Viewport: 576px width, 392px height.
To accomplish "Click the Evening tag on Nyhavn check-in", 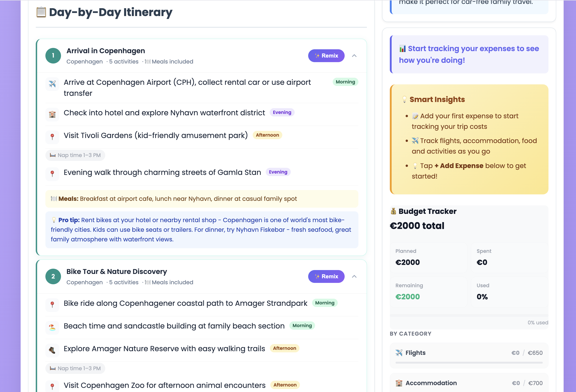I will [x=282, y=113].
